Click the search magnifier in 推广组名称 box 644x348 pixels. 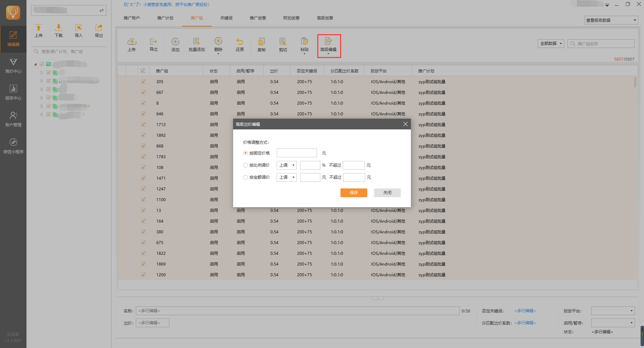tap(573, 44)
